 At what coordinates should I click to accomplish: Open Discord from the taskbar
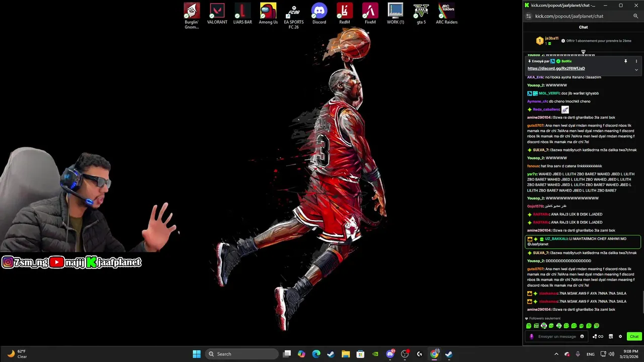click(x=390, y=354)
